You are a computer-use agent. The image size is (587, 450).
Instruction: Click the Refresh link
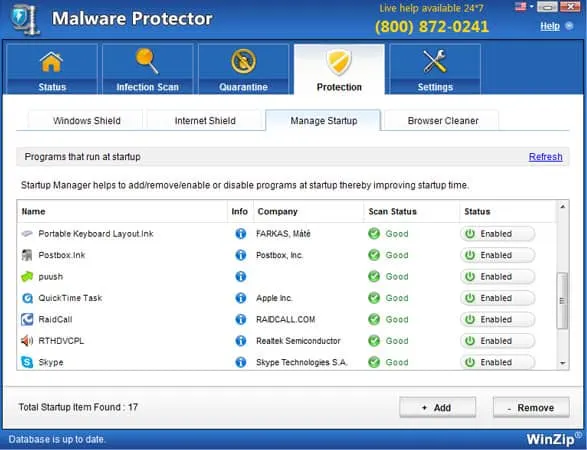point(545,156)
